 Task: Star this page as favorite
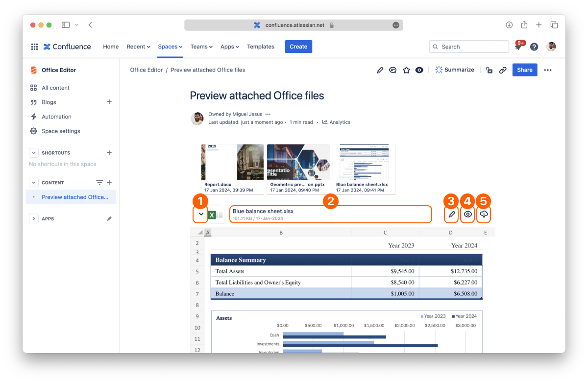pos(406,70)
